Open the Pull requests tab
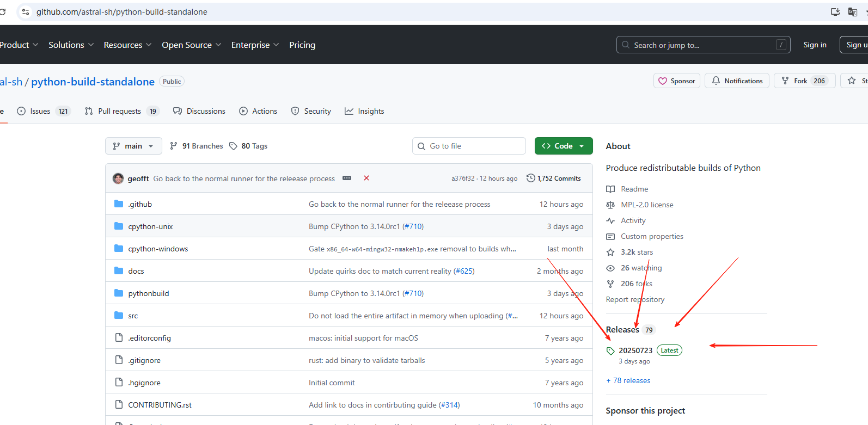This screenshot has height=425, width=868. 122,111
